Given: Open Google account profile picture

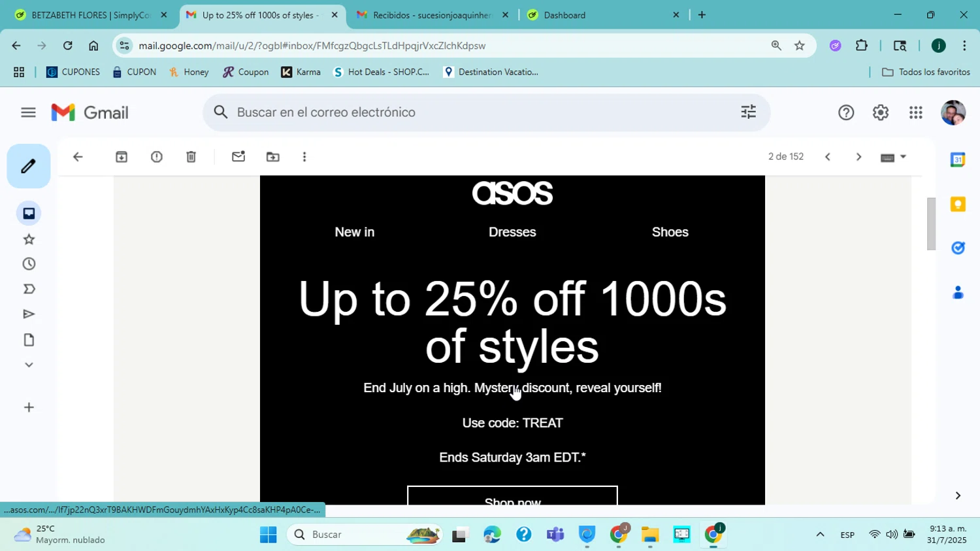Looking at the screenshot, I should [953, 112].
